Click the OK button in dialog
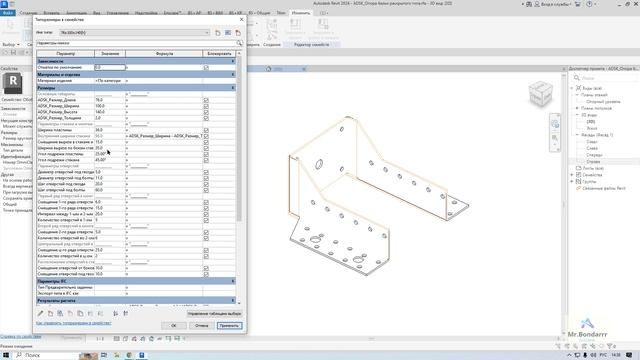Image resolution: width=640 pixels, height=360 pixels. [x=173, y=326]
